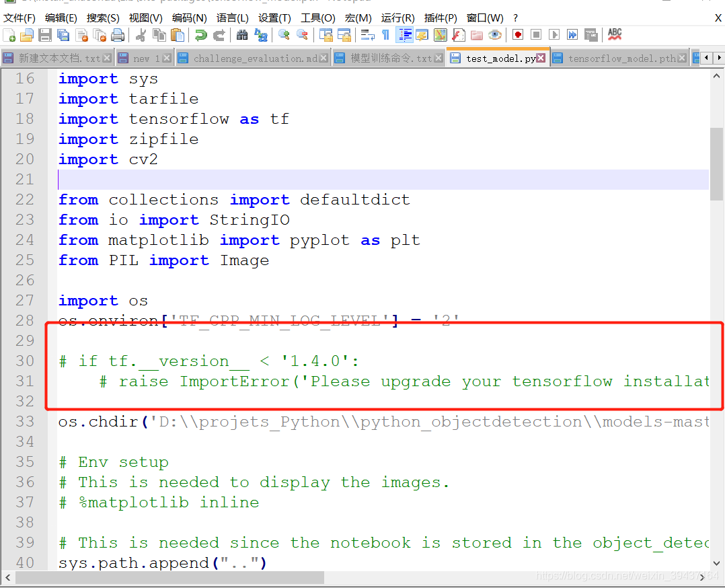The width and height of the screenshot is (725, 588).
Task: Open the 宏(M) menu
Action: pos(358,18)
